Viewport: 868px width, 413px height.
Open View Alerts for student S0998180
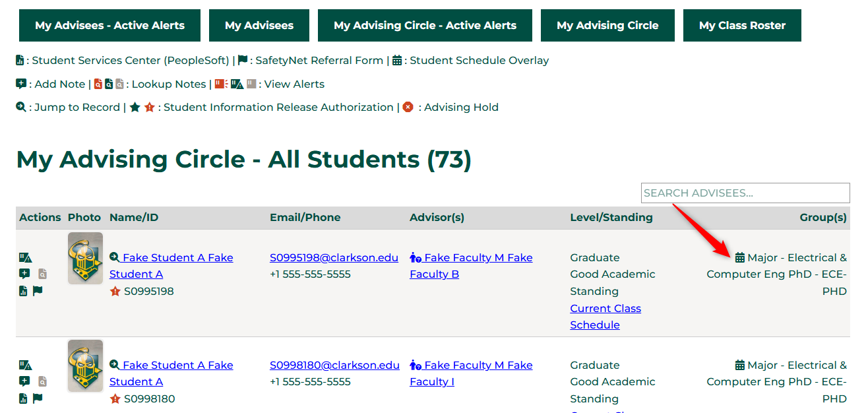(25, 365)
